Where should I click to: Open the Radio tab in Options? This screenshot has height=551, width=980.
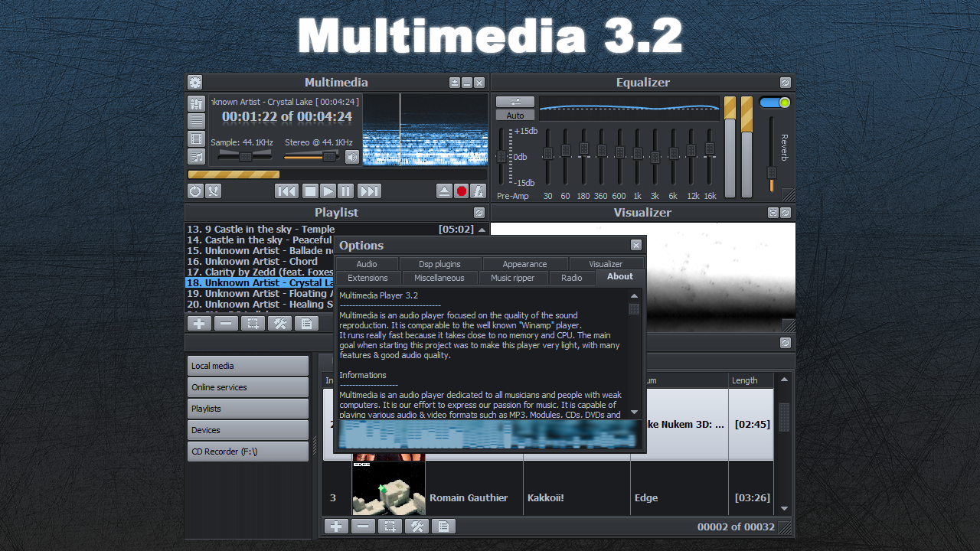(x=572, y=278)
